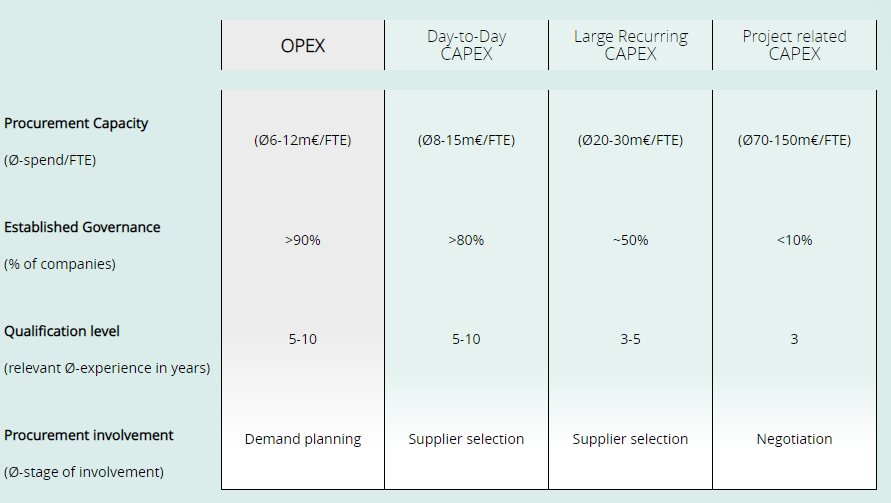The width and height of the screenshot is (891, 503).
Task: Select the <10% governance value
Action: [794, 240]
